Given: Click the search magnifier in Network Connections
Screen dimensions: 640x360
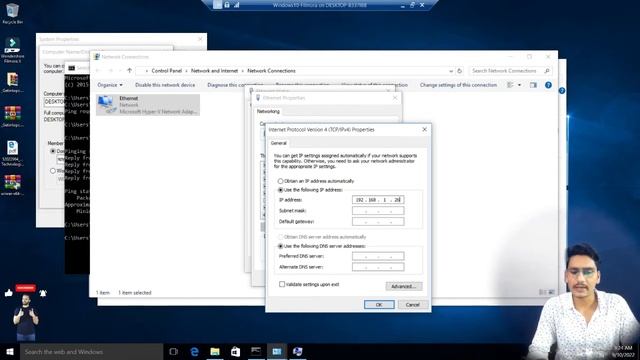Looking at the screenshot, I should (x=547, y=71).
